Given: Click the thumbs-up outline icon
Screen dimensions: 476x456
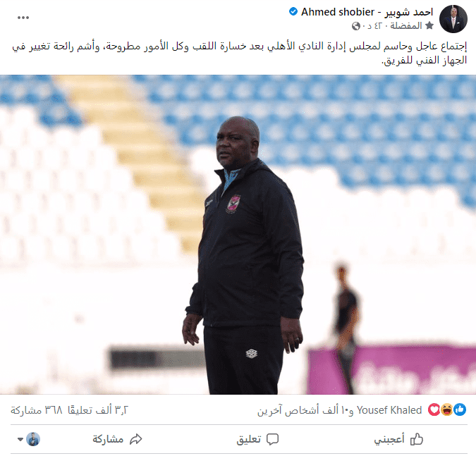Looking at the screenshot, I should pyautogui.click(x=417, y=439).
